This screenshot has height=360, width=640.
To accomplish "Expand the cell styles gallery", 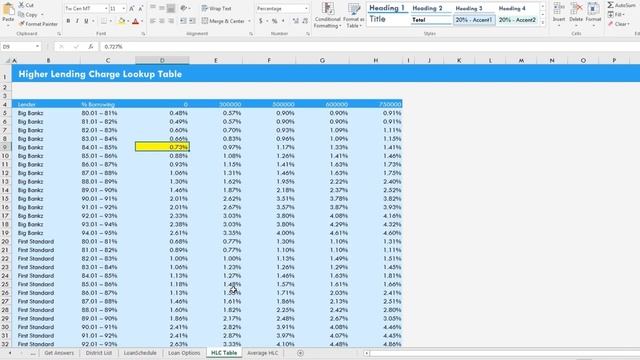I will pyautogui.click(x=542, y=22).
